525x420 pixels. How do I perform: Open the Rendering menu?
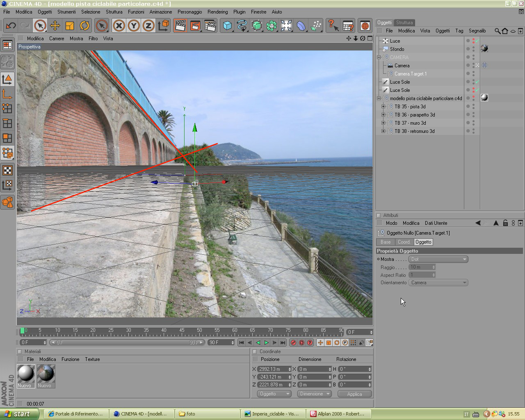click(x=217, y=12)
